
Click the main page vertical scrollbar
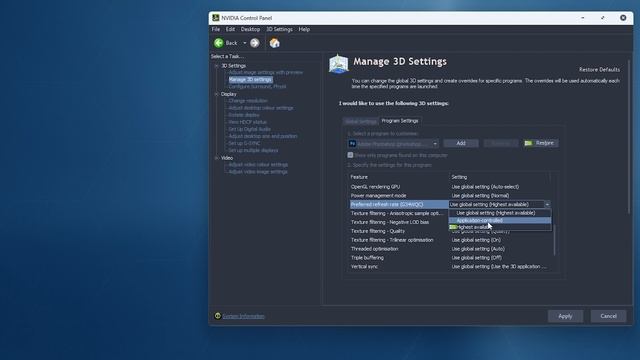[629, 137]
